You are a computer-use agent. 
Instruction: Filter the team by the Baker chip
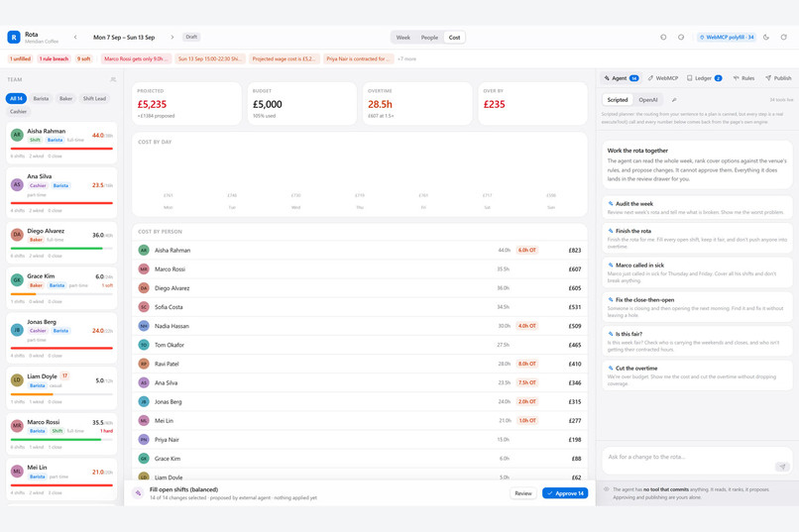pyautogui.click(x=65, y=98)
